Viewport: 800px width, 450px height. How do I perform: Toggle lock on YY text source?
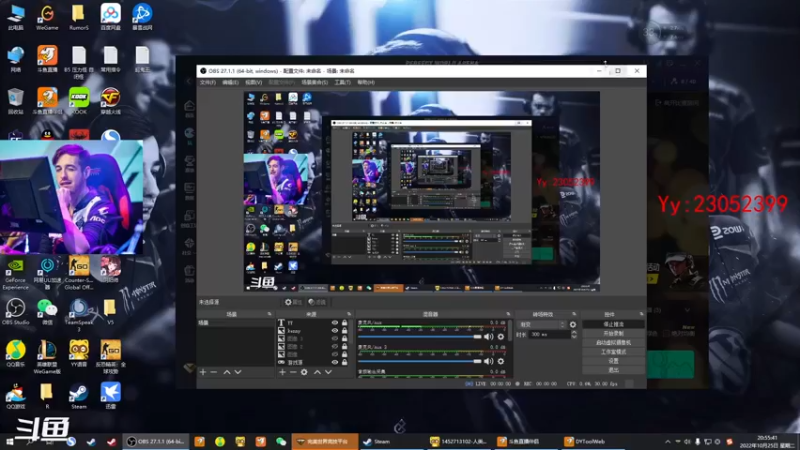(x=344, y=323)
